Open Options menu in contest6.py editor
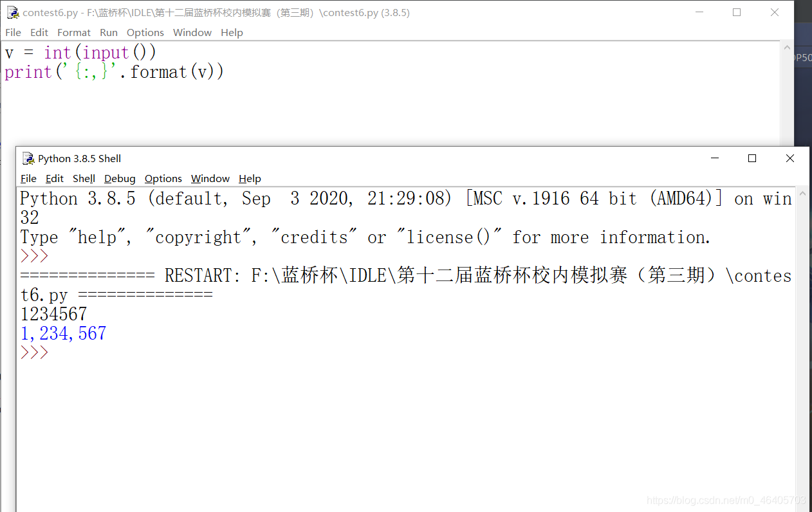Screen dimensions: 812x512 tap(145, 32)
